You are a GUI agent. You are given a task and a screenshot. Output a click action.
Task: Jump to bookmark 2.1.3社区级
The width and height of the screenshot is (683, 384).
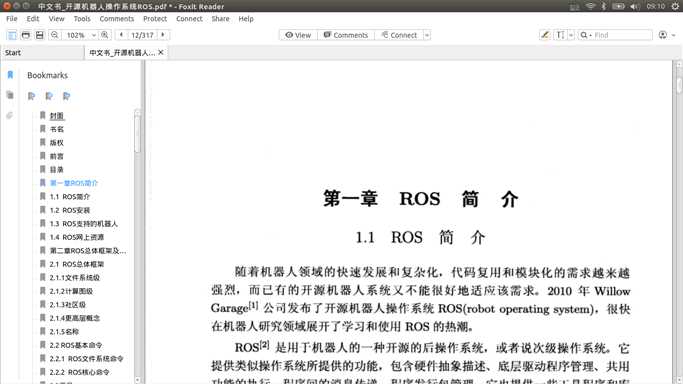pos(68,305)
